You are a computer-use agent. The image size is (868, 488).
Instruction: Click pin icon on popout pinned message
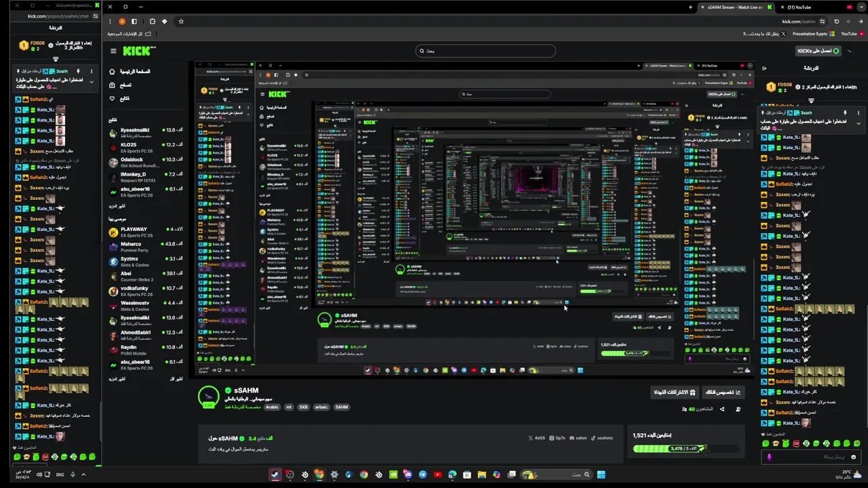[78, 71]
